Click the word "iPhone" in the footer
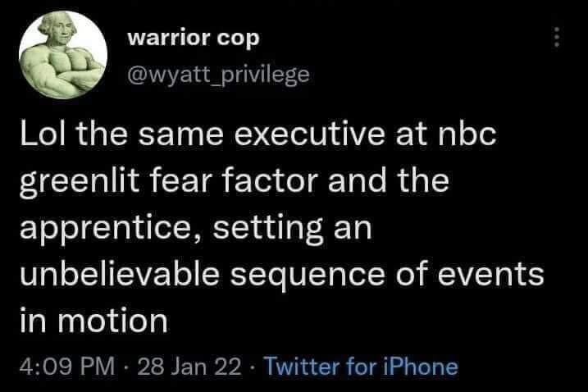This screenshot has height=392, width=588. click(x=421, y=366)
